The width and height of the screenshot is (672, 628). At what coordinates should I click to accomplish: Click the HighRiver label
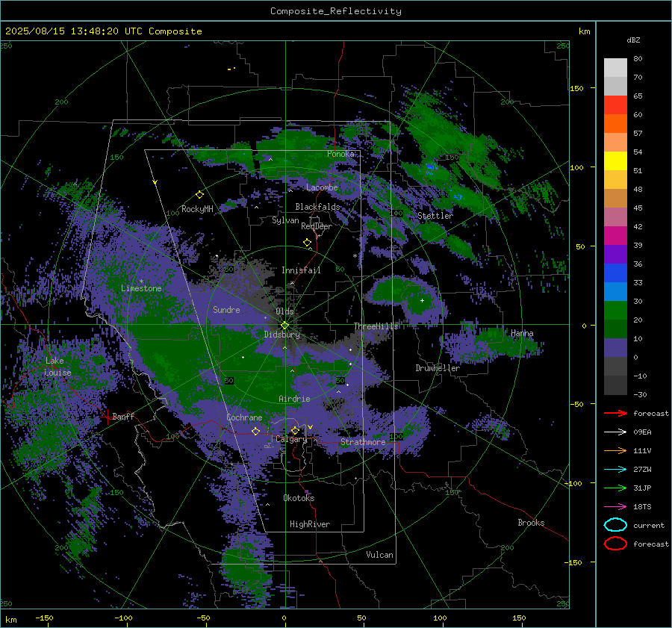[310, 524]
